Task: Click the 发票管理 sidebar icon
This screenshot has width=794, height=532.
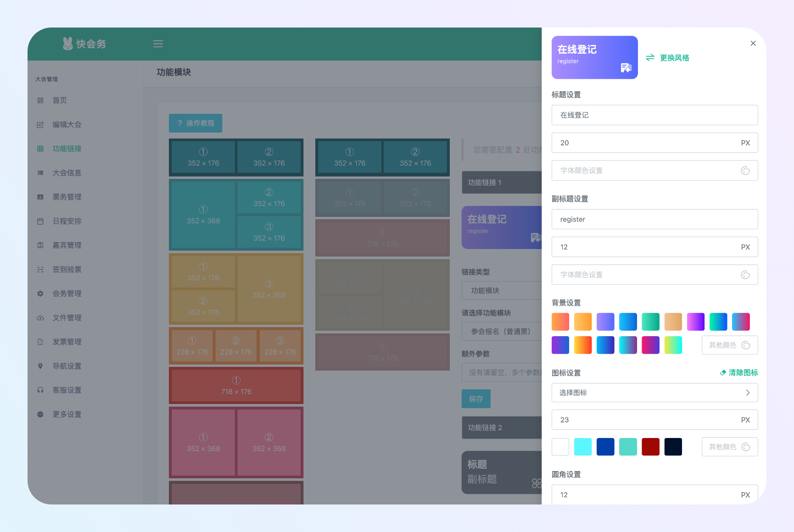Action: pos(40,342)
